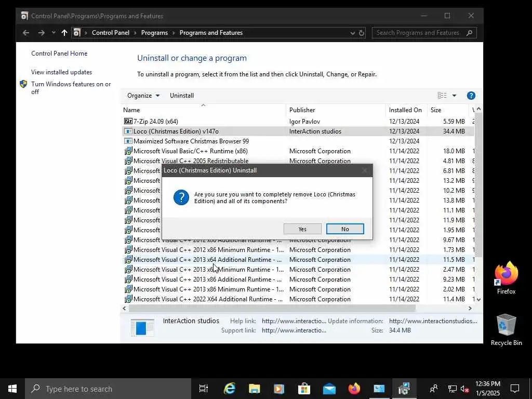
Task: Confirm uninstall by clicking Yes
Action: 302,229
